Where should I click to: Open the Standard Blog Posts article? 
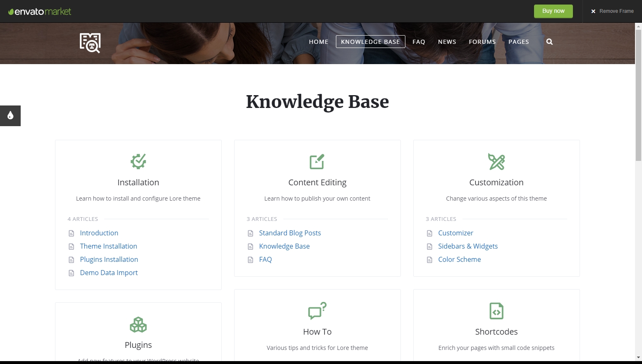[x=290, y=233]
